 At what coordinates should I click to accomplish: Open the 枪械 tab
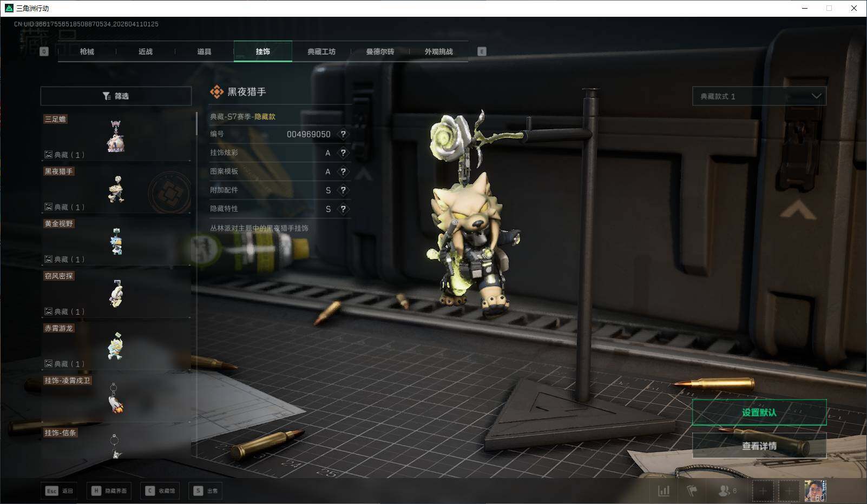pyautogui.click(x=87, y=51)
